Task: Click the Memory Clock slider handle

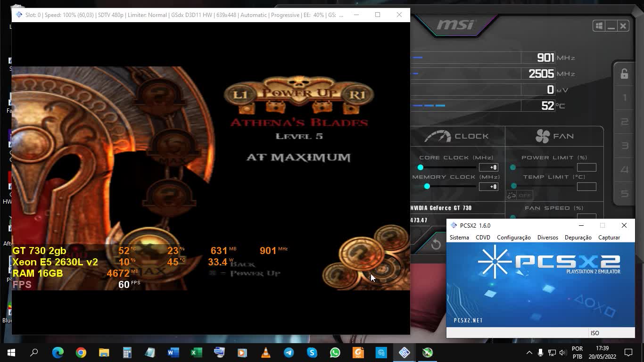Action: click(x=427, y=186)
